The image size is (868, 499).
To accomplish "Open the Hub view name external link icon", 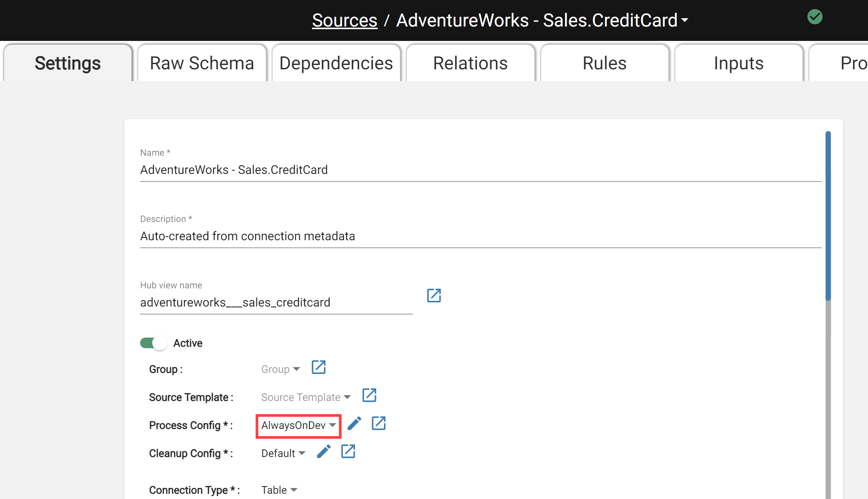I will pos(434,295).
